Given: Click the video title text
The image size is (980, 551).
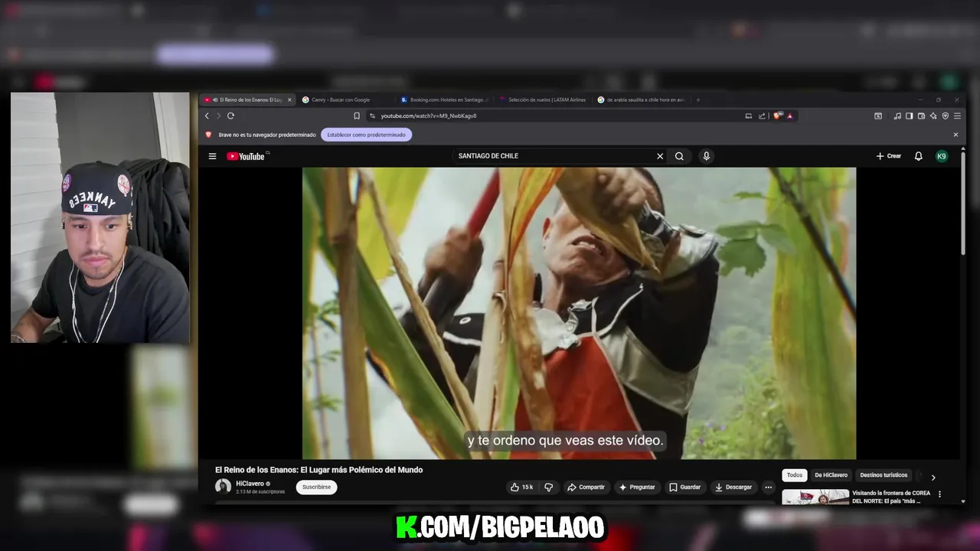Looking at the screenshot, I should pyautogui.click(x=318, y=470).
